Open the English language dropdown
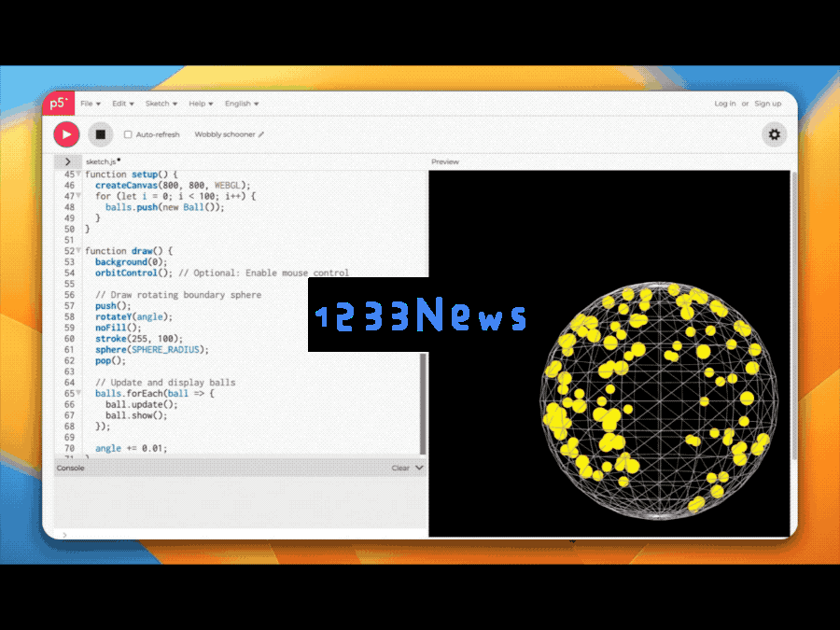The width and height of the screenshot is (840, 630). [242, 104]
